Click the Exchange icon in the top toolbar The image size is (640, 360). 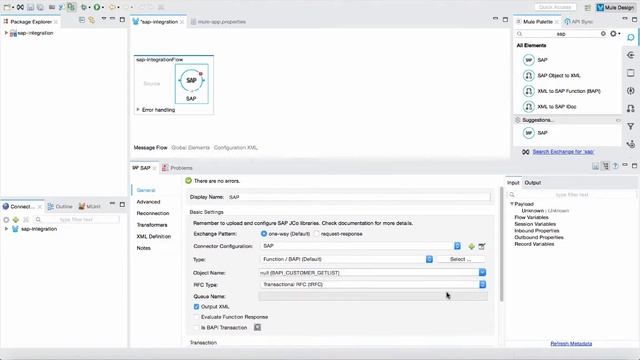click(20, 7)
